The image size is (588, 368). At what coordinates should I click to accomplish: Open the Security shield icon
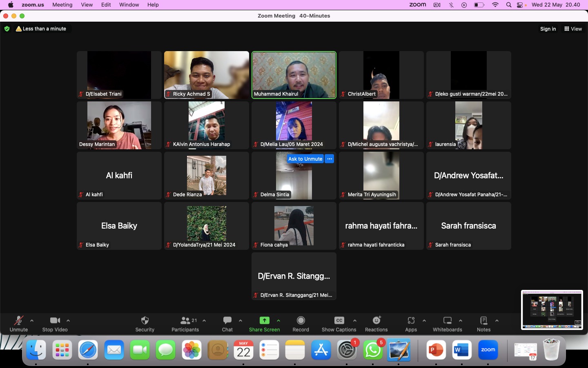click(145, 320)
